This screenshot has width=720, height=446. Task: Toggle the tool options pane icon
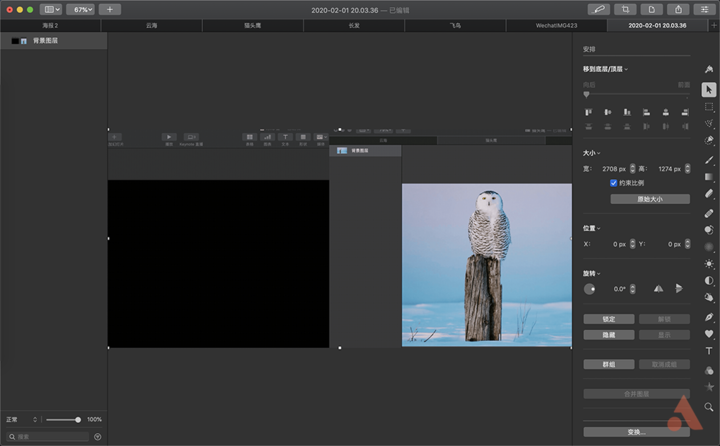point(704,9)
